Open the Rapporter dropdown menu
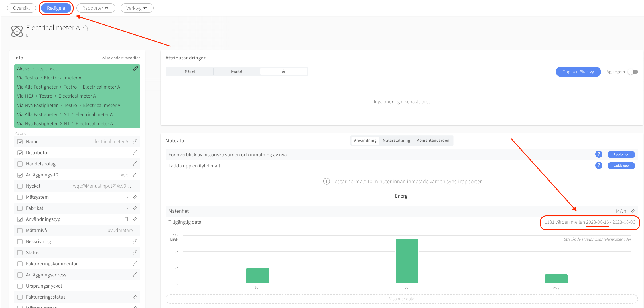644x308 pixels. [96, 8]
